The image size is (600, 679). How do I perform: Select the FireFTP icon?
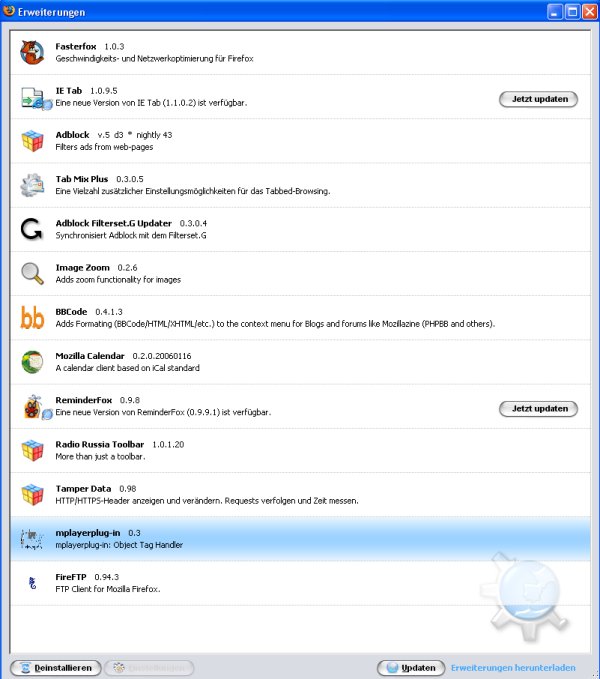(x=32, y=583)
